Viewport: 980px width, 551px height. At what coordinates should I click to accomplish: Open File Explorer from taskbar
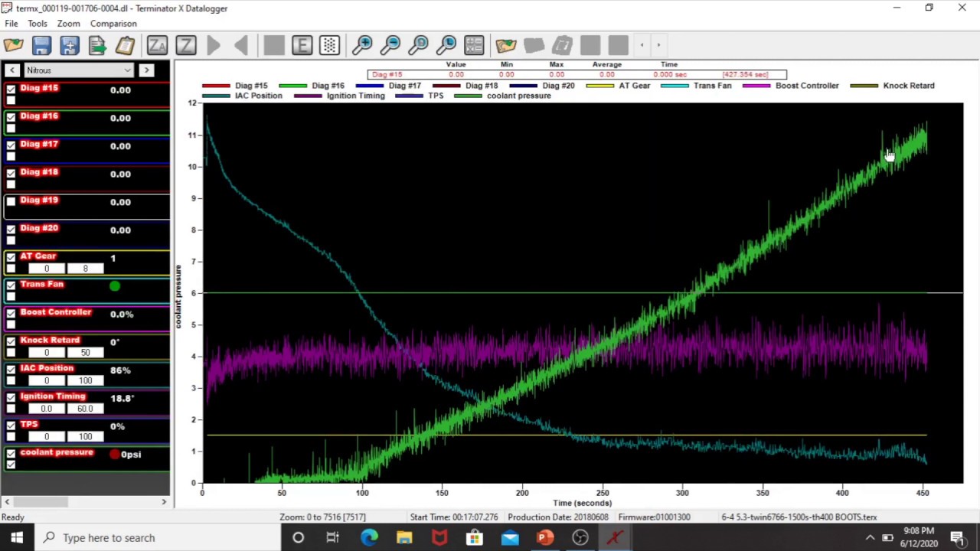tap(404, 538)
